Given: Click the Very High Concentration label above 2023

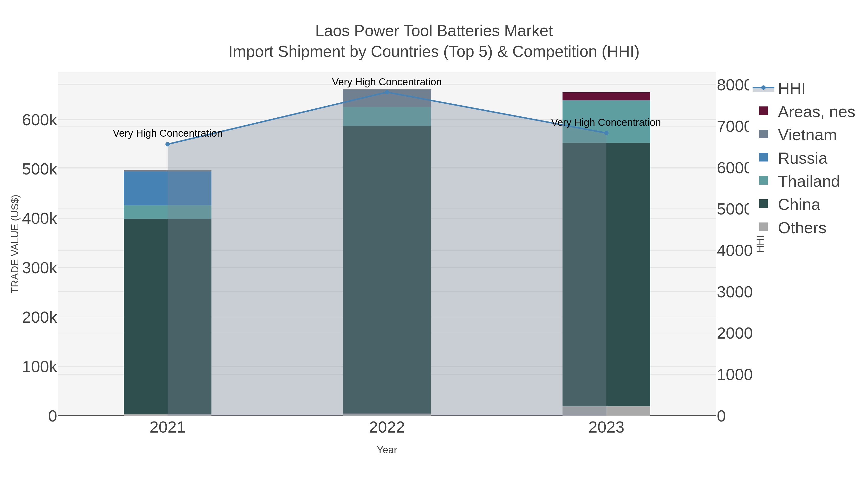Looking at the screenshot, I should click(606, 122).
